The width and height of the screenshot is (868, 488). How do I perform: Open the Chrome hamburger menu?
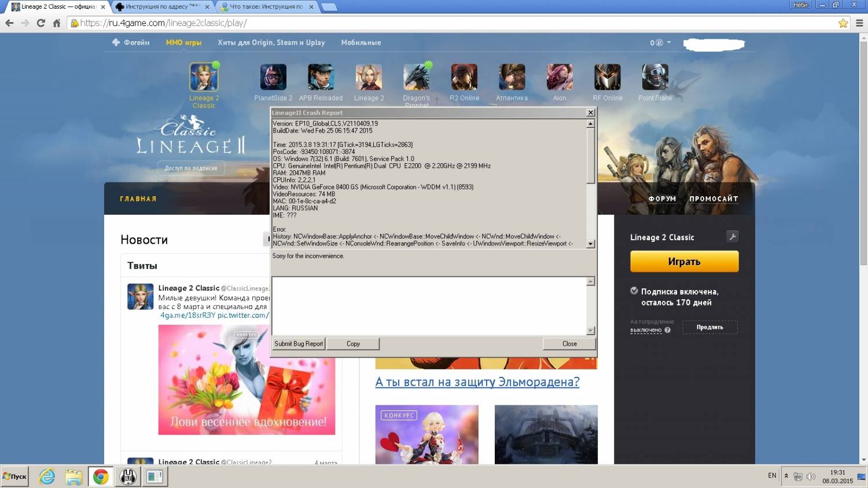pyautogui.click(x=859, y=23)
